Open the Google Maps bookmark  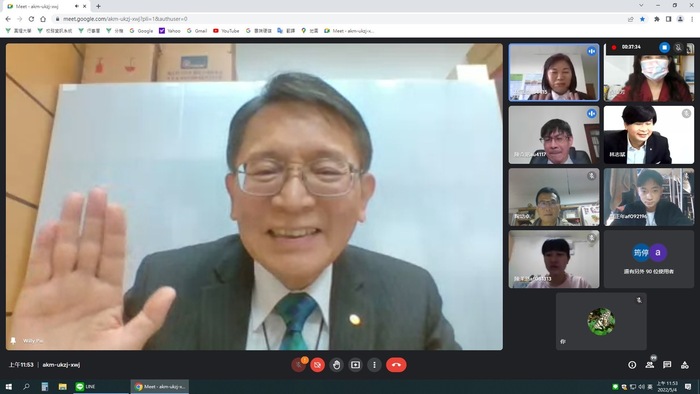(x=310, y=31)
